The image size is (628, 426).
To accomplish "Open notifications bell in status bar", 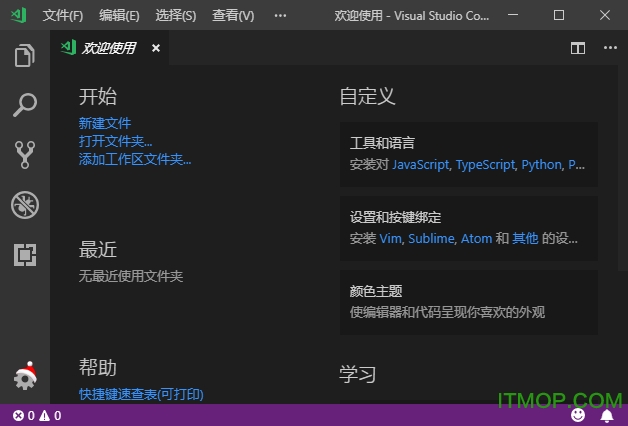I will (607, 416).
